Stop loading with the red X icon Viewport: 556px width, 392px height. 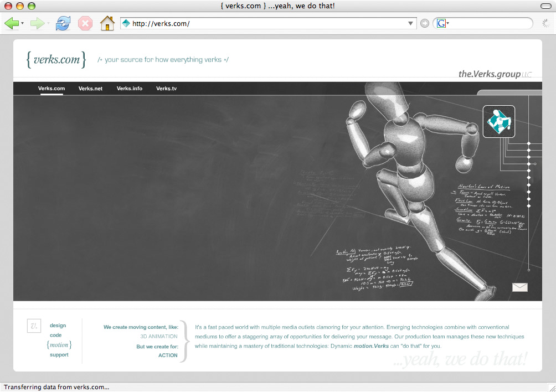point(85,23)
